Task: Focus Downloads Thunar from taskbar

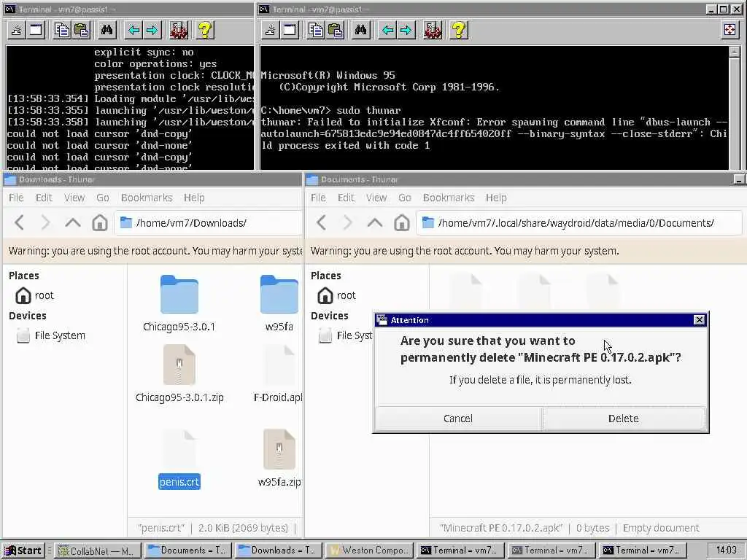Action: click(279, 551)
